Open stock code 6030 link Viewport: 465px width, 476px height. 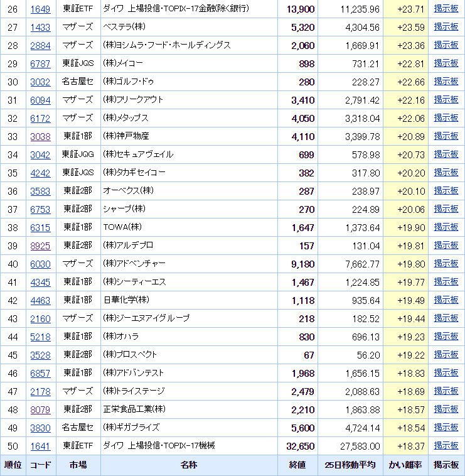[x=40, y=264]
